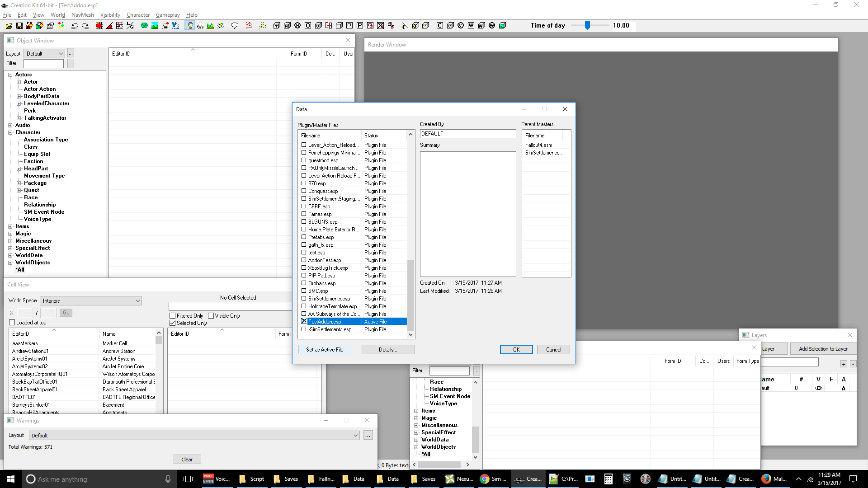Open the Gameplay menu
The width and height of the screenshot is (868, 488).
(168, 15)
